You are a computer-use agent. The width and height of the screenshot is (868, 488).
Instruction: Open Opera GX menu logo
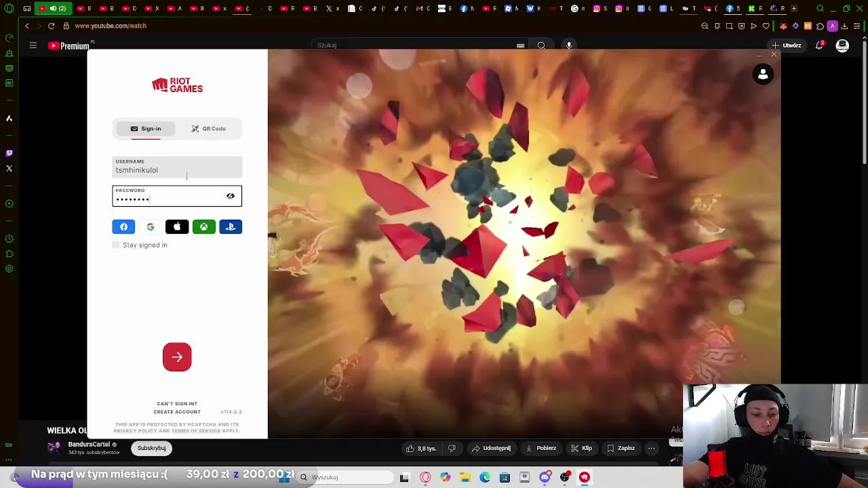(x=9, y=9)
